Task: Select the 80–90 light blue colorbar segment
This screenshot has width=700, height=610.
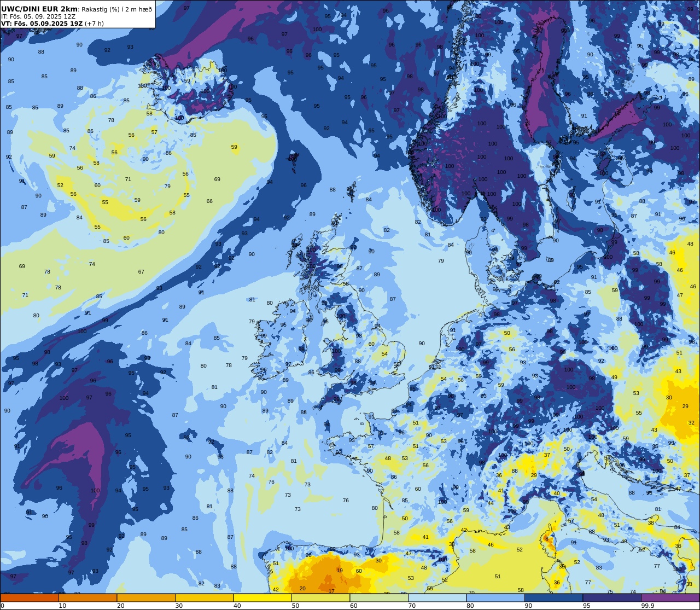Action: click(x=495, y=598)
